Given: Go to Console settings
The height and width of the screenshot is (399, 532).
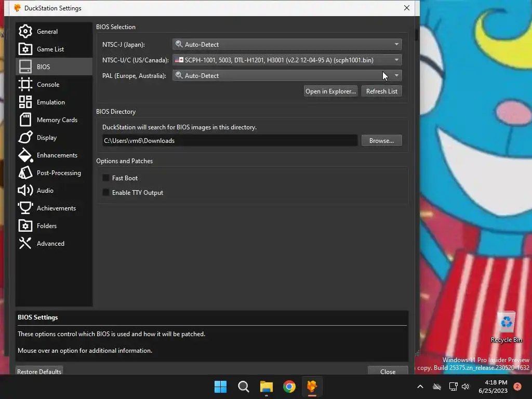Looking at the screenshot, I should [54, 85].
